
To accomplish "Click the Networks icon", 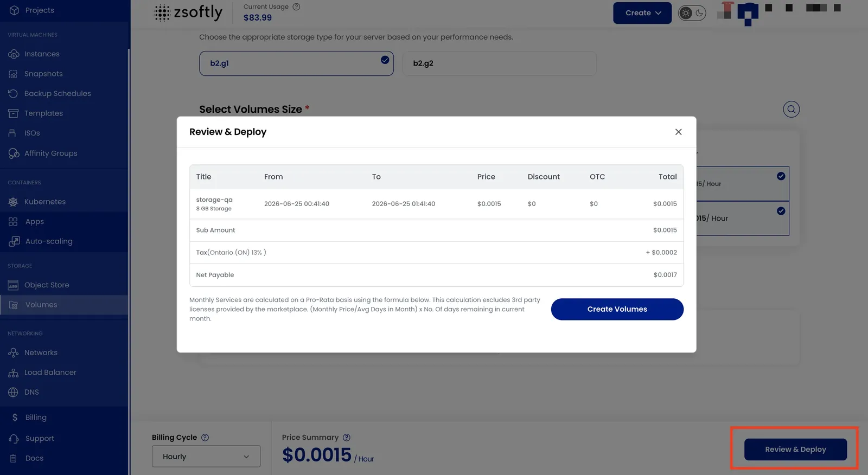I will pos(14,352).
